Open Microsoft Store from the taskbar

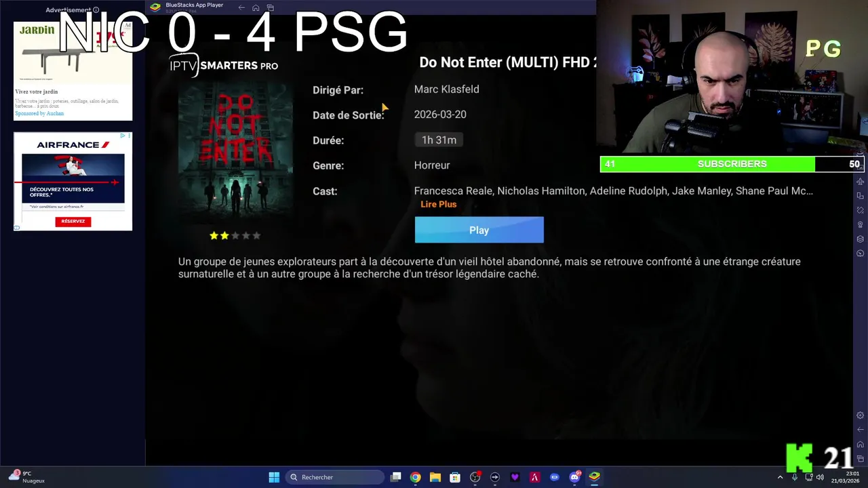click(455, 477)
